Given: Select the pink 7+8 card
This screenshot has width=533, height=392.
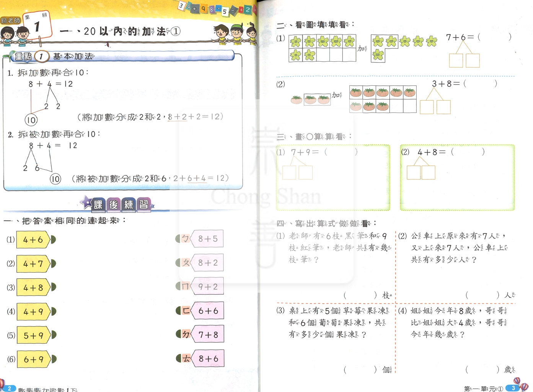Looking at the screenshot, I should point(207,335).
